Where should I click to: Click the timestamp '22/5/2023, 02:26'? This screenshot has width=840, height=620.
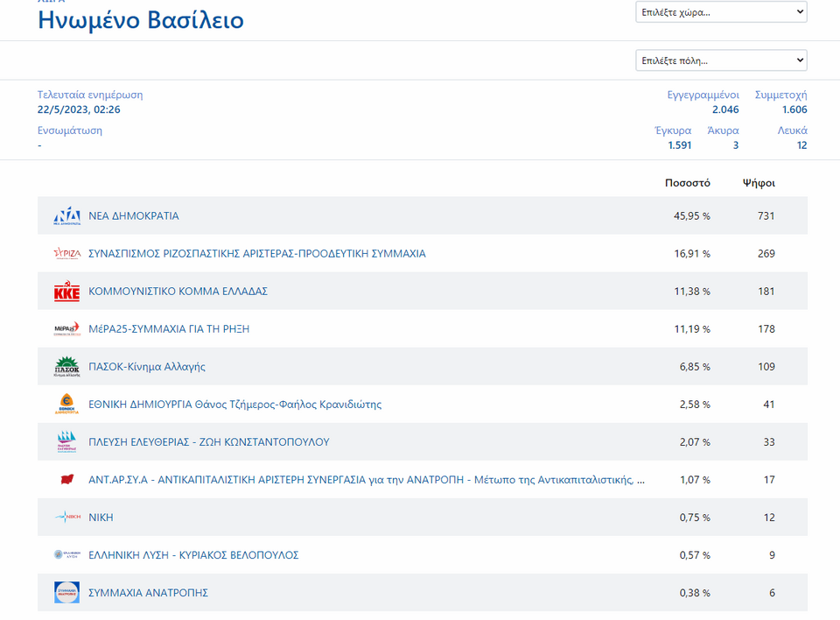tap(79, 109)
